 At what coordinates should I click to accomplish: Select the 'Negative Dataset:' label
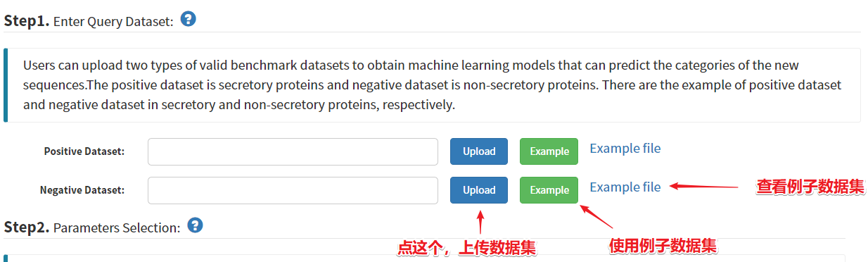82,190
